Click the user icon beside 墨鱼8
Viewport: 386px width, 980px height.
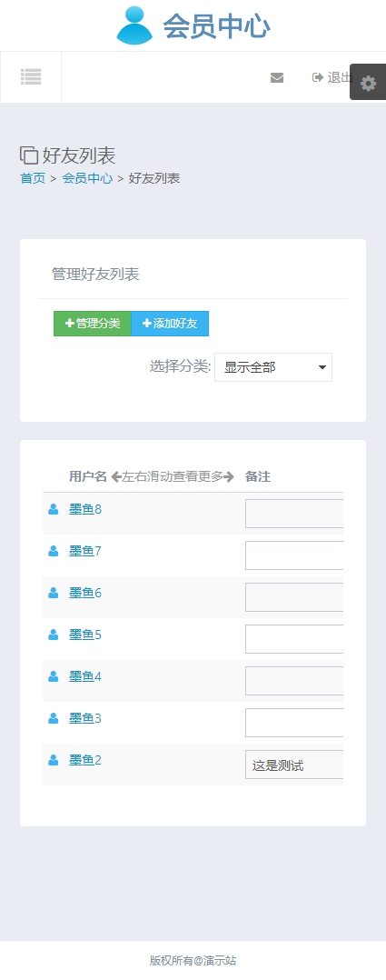(54, 509)
